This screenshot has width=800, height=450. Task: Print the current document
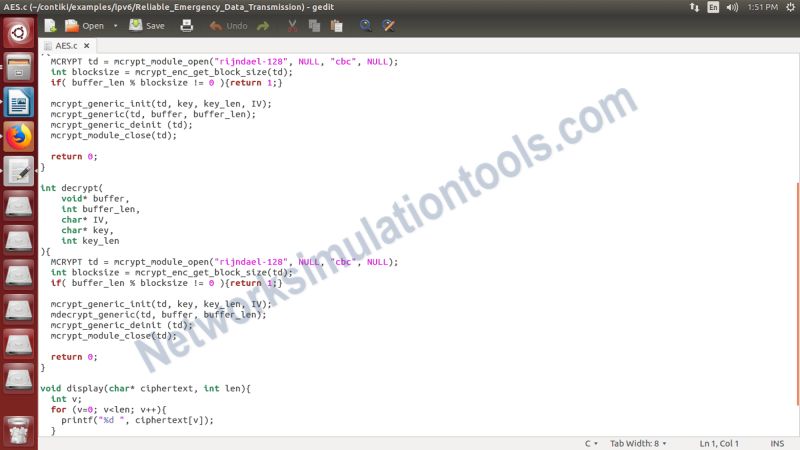click(x=187, y=26)
